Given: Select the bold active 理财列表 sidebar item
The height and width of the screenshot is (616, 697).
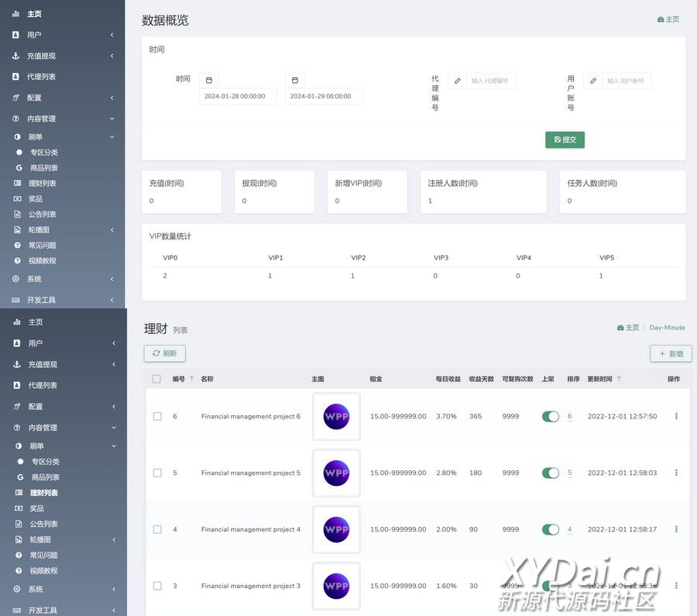Looking at the screenshot, I should [x=43, y=493].
